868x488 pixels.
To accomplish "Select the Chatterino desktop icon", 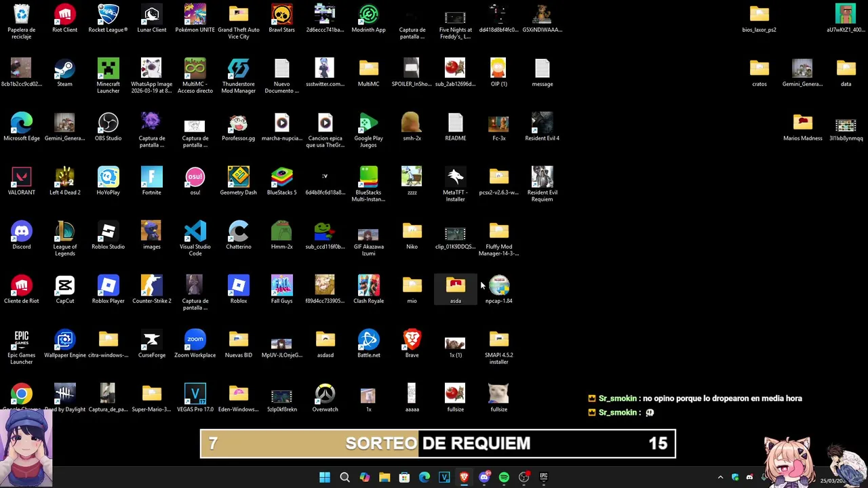I will [x=239, y=232].
